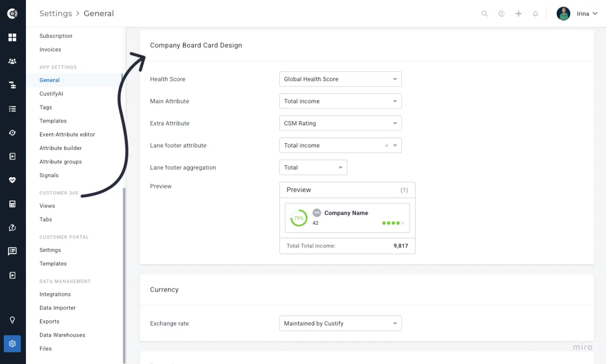Click the checklist tasks icon in left rail
This screenshot has height=364, width=606.
coord(13,109)
